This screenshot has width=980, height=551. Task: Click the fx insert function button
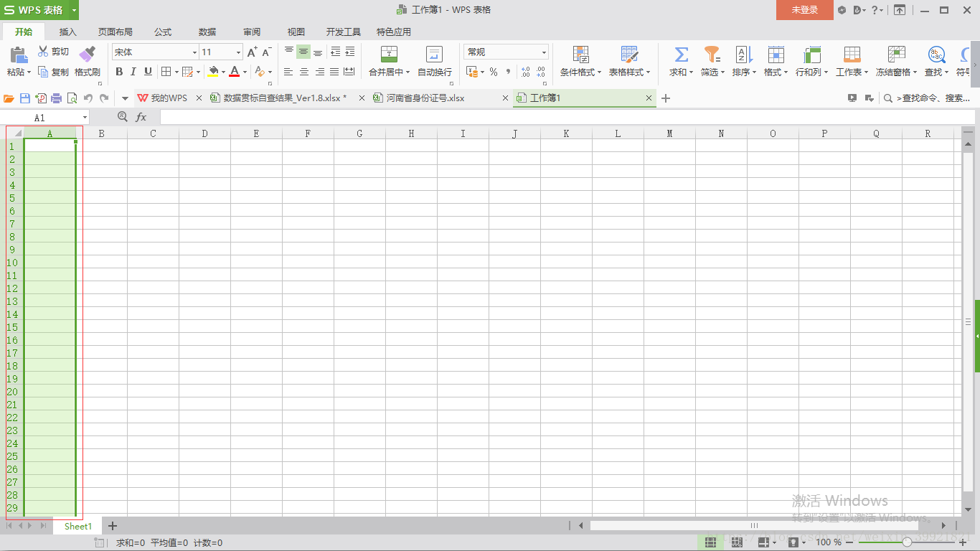coord(141,117)
